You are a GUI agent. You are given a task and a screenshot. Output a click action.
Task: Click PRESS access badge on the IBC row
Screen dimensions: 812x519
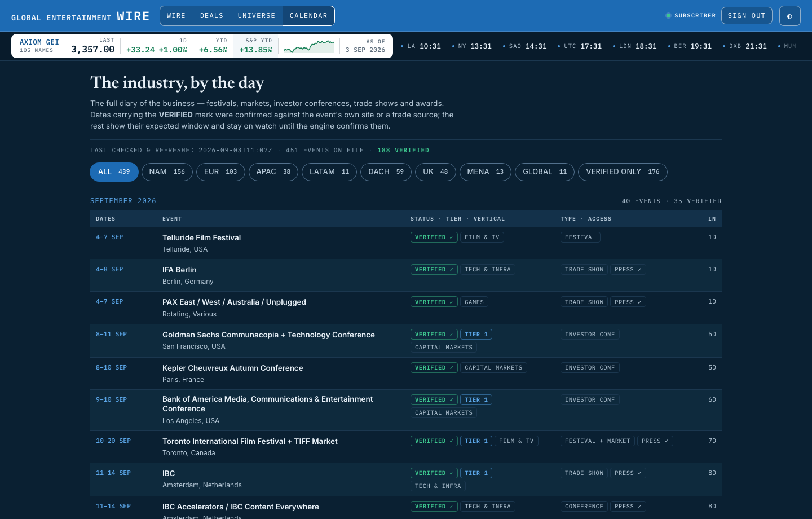pyautogui.click(x=628, y=473)
